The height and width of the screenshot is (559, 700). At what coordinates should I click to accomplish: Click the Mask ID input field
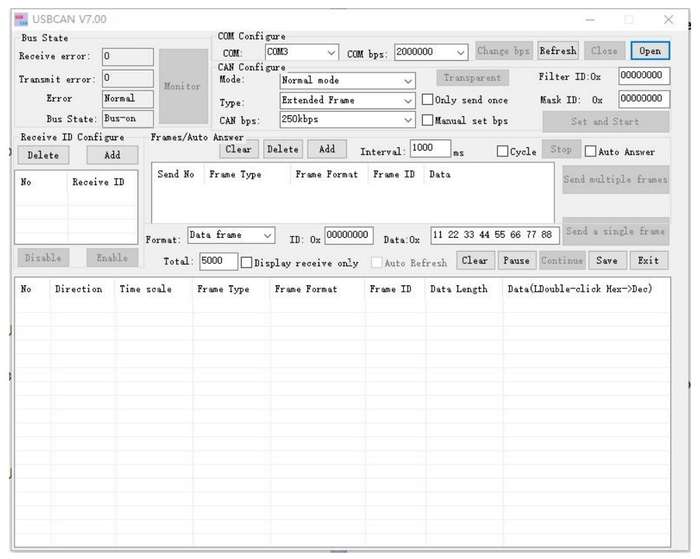pyautogui.click(x=644, y=99)
